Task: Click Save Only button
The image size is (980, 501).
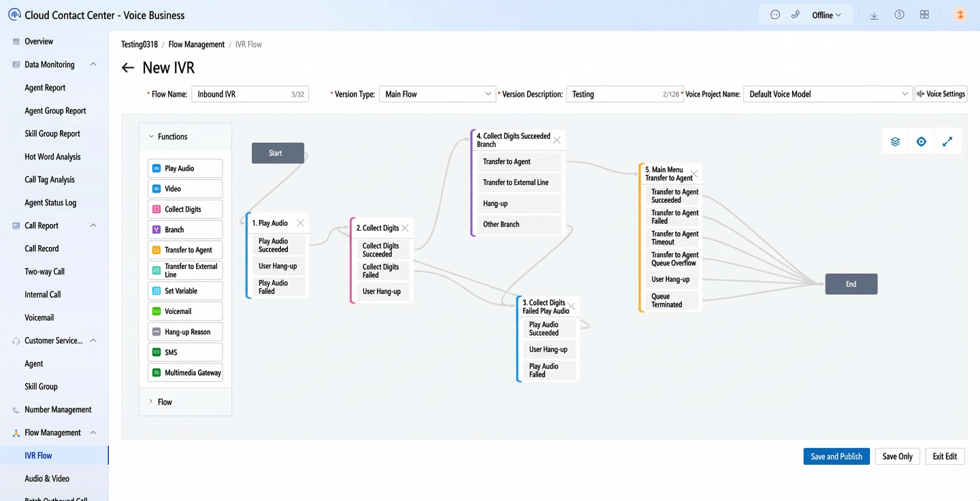Action: pos(898,456)
